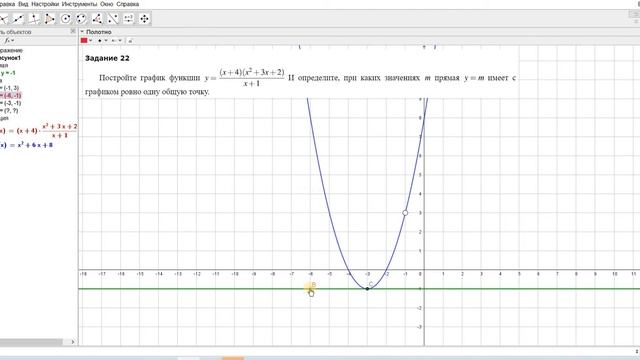Image resolution: width=640 pixels, height=360 pixels.
Task: Select the Circle with center tool
Action: pyautogui.click(x=65, y=19)
